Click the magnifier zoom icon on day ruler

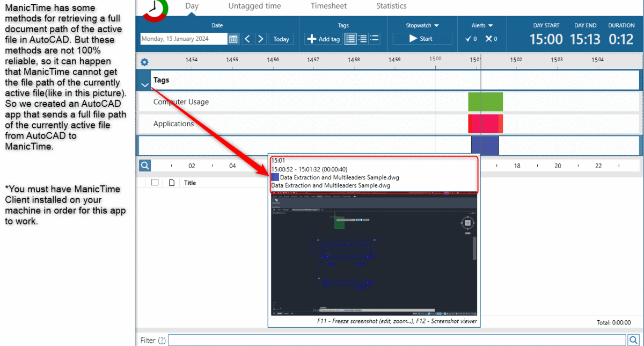pyautogui.click(x=144, y=165)
